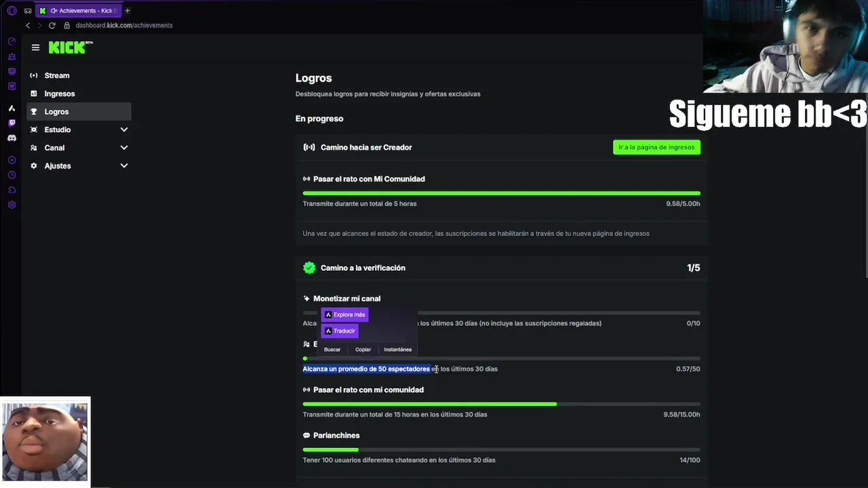868x488 pixels.
Task: Expand the Ajustes sidebar section
Action: (124, 165)
